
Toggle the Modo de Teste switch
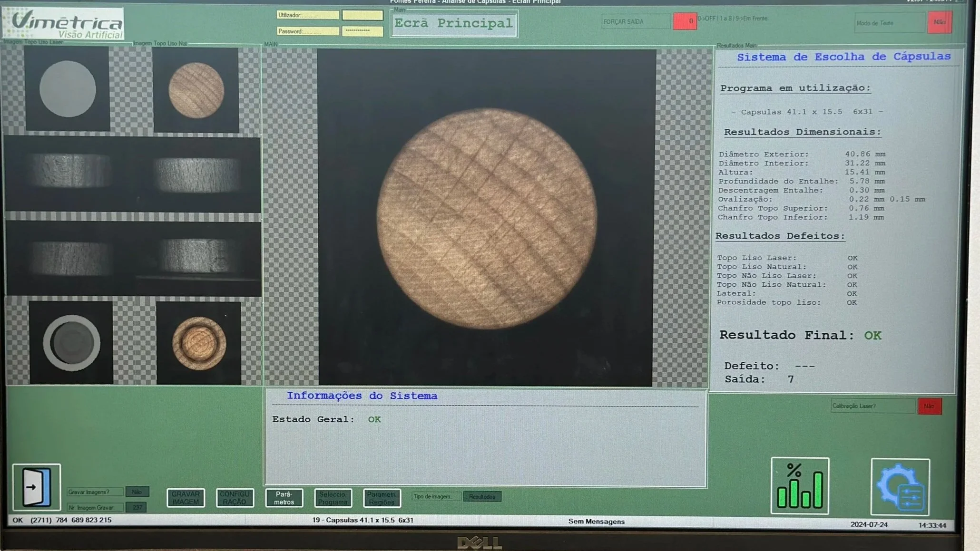click(939, 22)
